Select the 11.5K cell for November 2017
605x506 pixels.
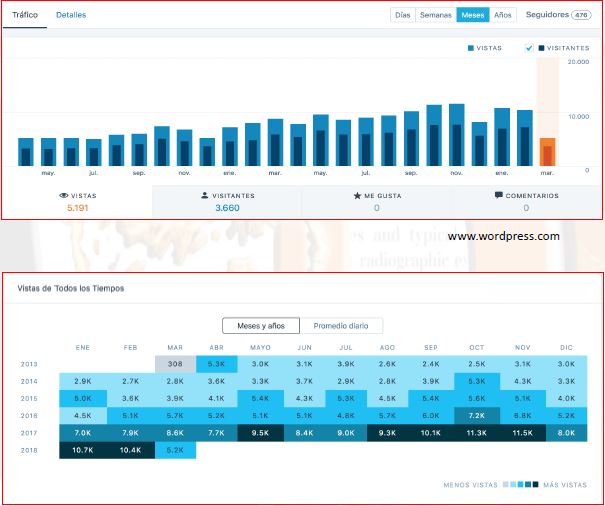pos(522,432)
